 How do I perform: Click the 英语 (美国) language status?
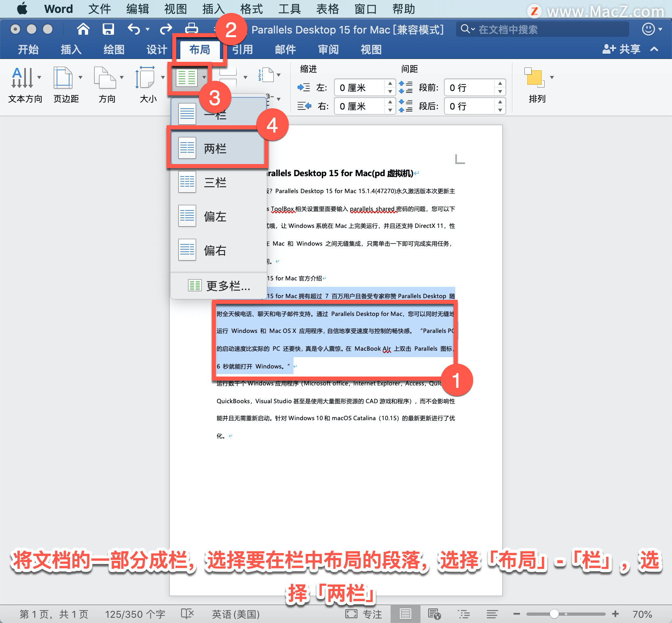236,614
